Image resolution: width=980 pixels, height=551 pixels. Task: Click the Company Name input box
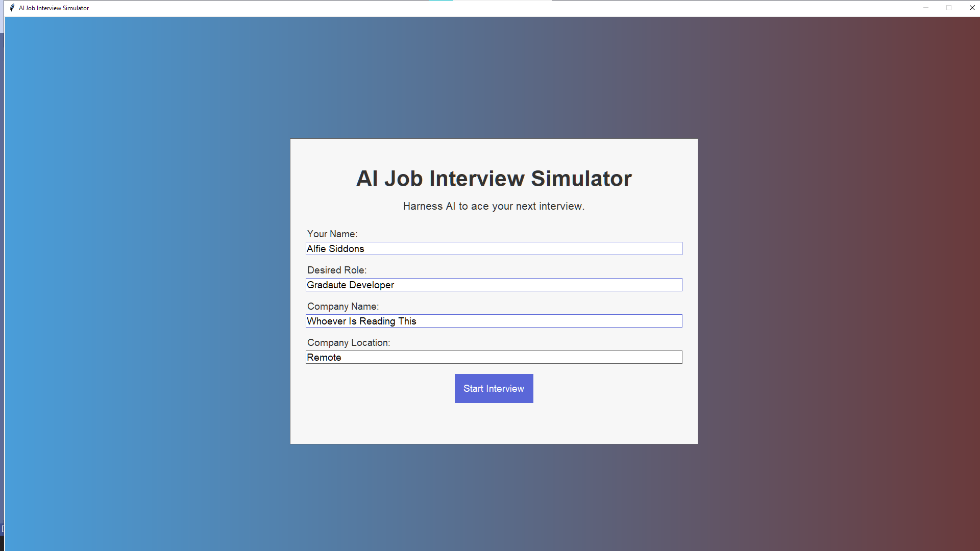coord(494,321)
